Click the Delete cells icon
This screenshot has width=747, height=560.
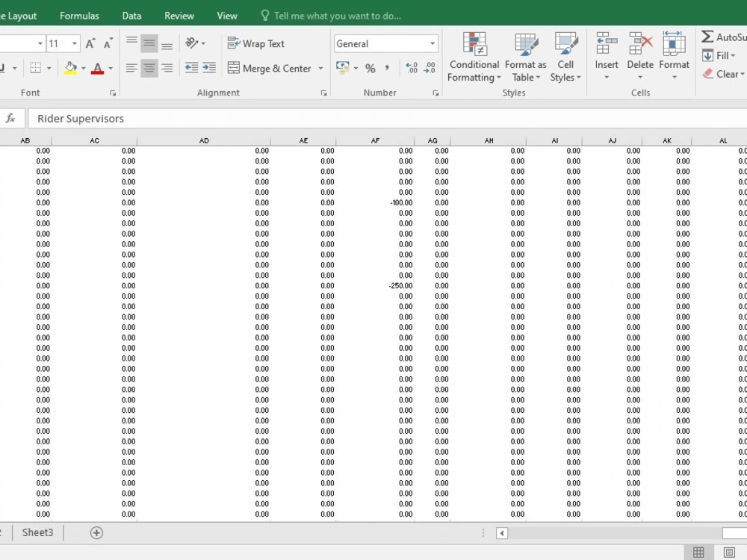click(640, 43)
